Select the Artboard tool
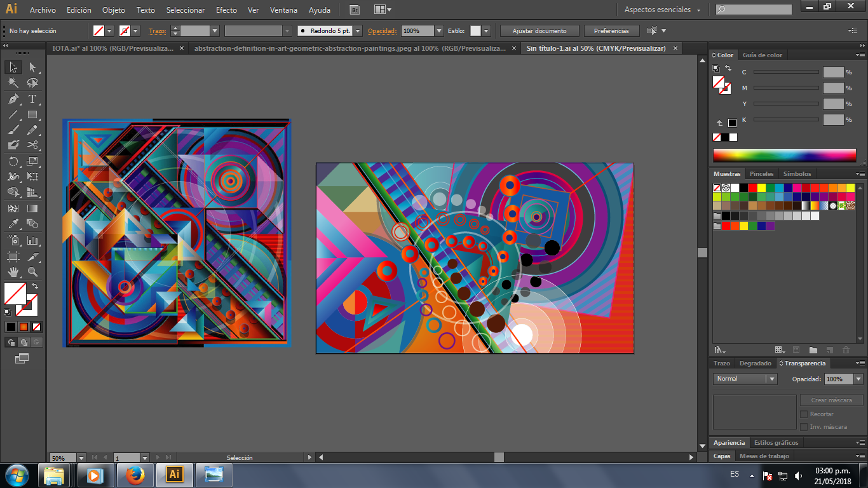The width and height of the screenshot is (868, 488). 13,257
